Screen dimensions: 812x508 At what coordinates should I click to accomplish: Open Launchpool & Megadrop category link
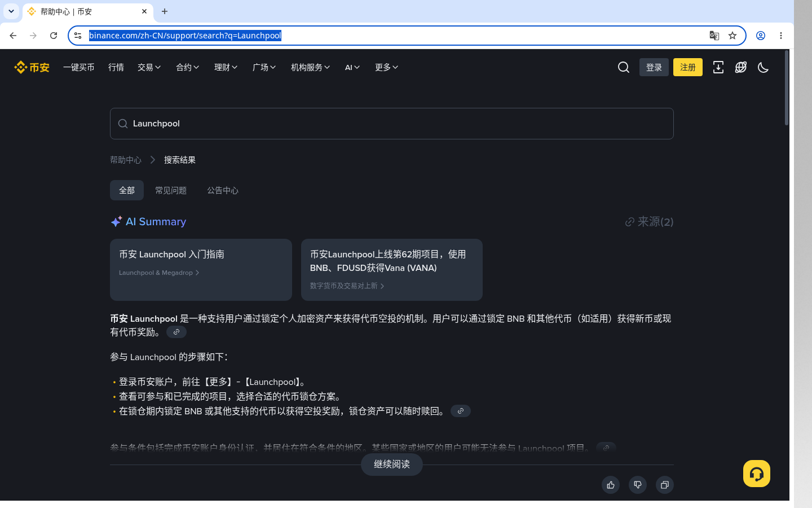tap(159, 273)
